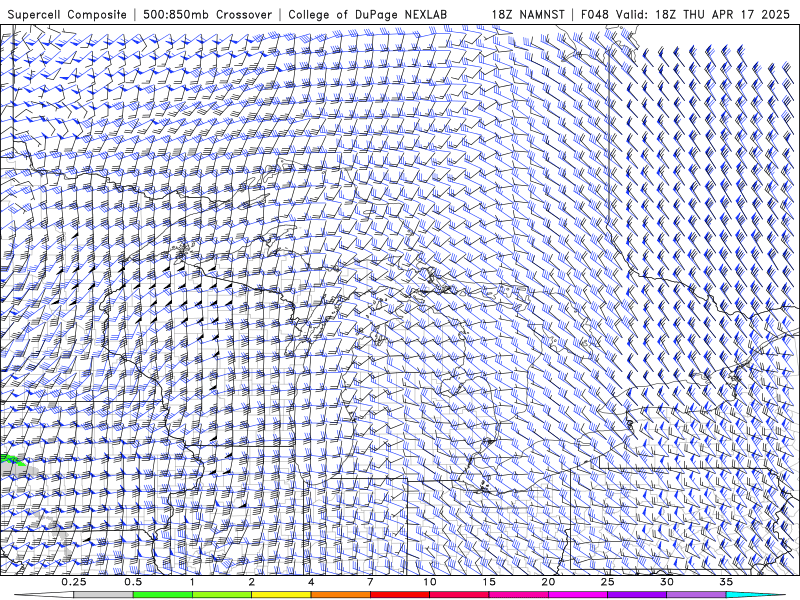Click the gray 0.25–0.5 legend swatch
800x600 pixels.
point(103,595)
